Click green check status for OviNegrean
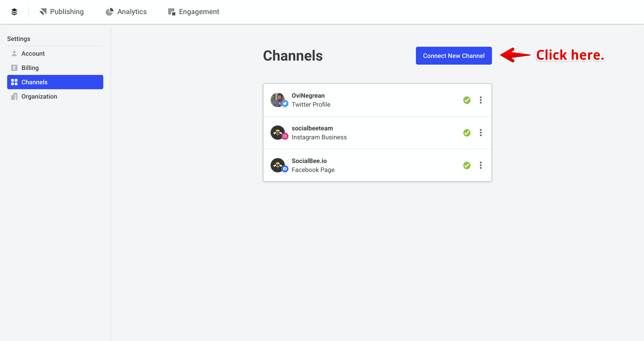Screen dimensions: 644x341 (x=467, y=100)
